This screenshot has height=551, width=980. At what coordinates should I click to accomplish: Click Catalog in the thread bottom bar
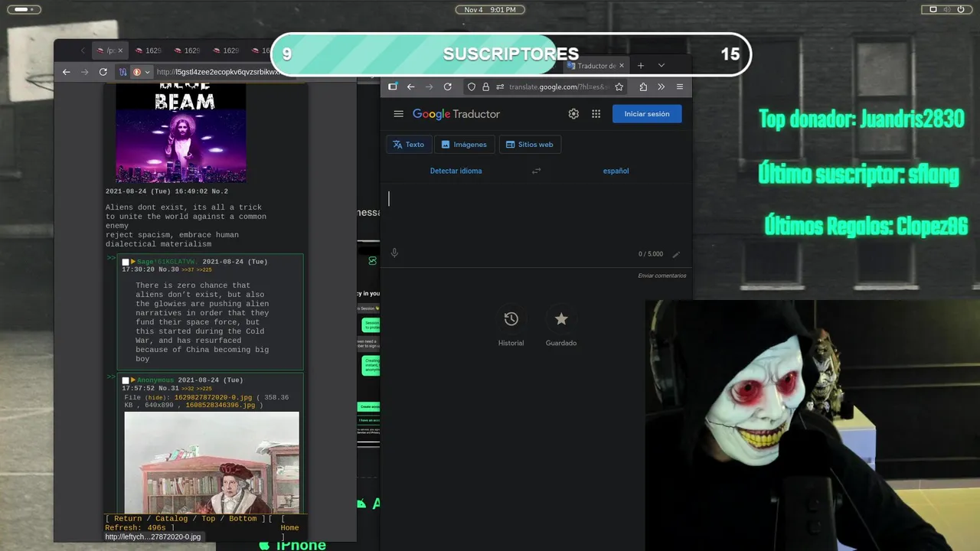[x=171, y=519]
